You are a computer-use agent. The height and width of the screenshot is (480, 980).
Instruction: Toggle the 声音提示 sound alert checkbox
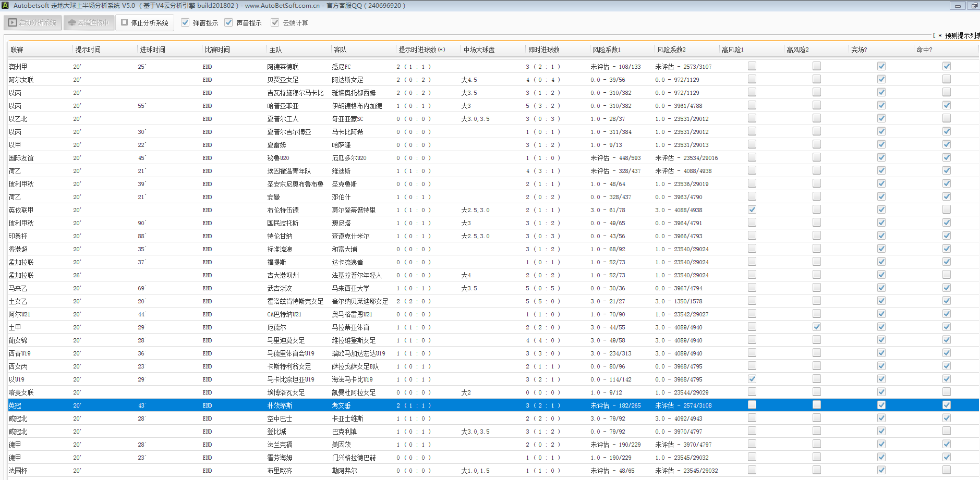(x=228, y=22)
